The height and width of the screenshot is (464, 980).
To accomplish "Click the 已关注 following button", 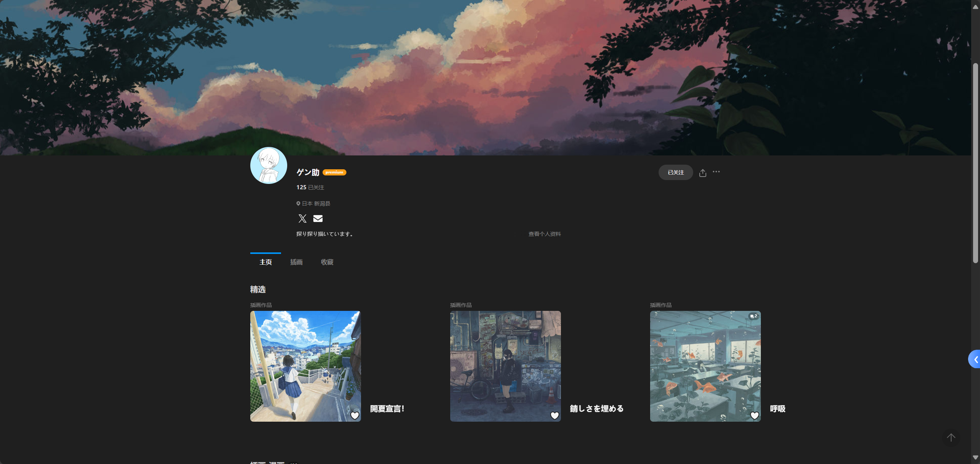I will point(676,172).
